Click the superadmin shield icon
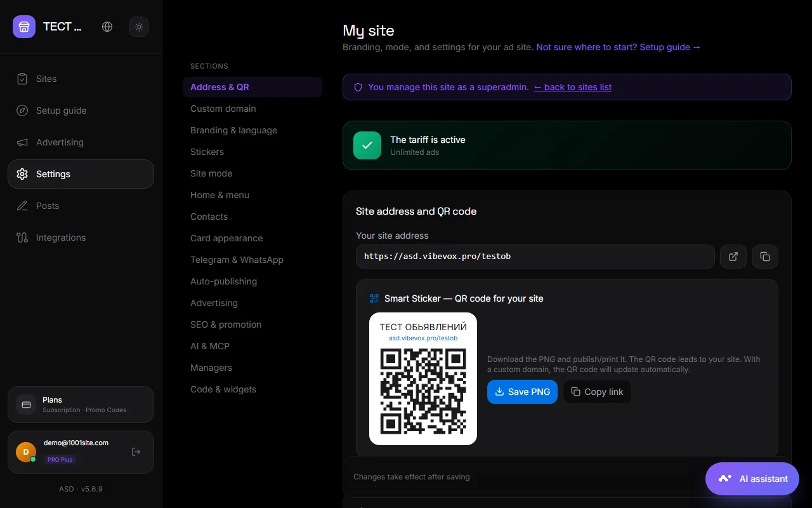The width and height of the screenshot is (812, 508). click(x=358, y=87)
